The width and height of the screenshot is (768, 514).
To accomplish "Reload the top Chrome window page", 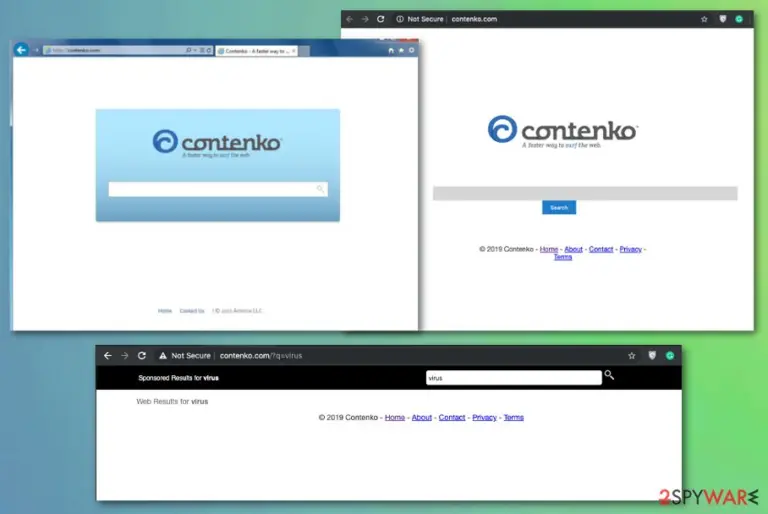I will point(381,19).
